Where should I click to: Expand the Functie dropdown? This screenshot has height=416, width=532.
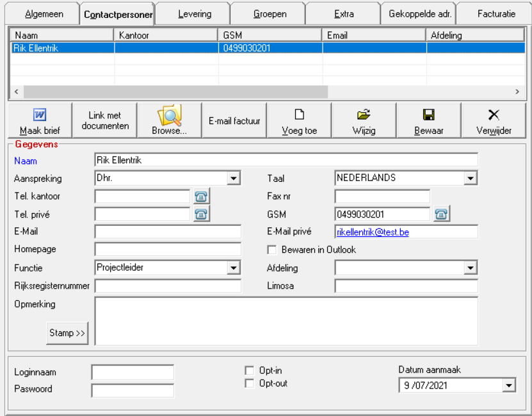point(234,268)
